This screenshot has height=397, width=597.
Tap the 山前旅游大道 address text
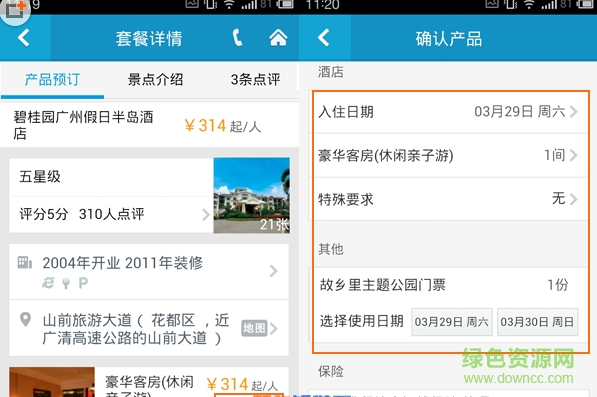(136, 329)
